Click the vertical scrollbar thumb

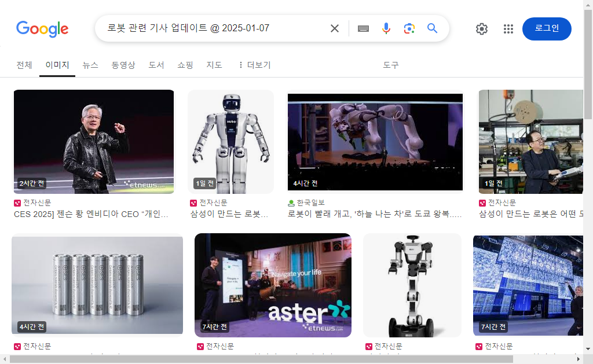[x=588, y=64]
